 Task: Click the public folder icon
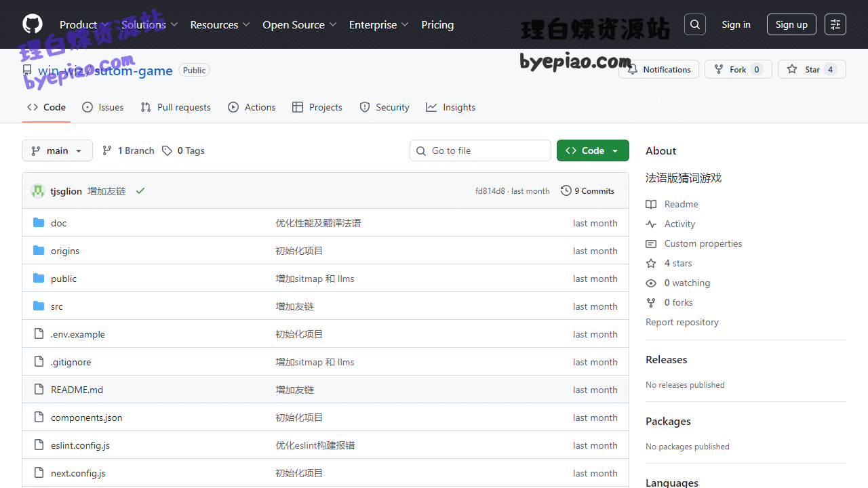[x=39, y=279]
